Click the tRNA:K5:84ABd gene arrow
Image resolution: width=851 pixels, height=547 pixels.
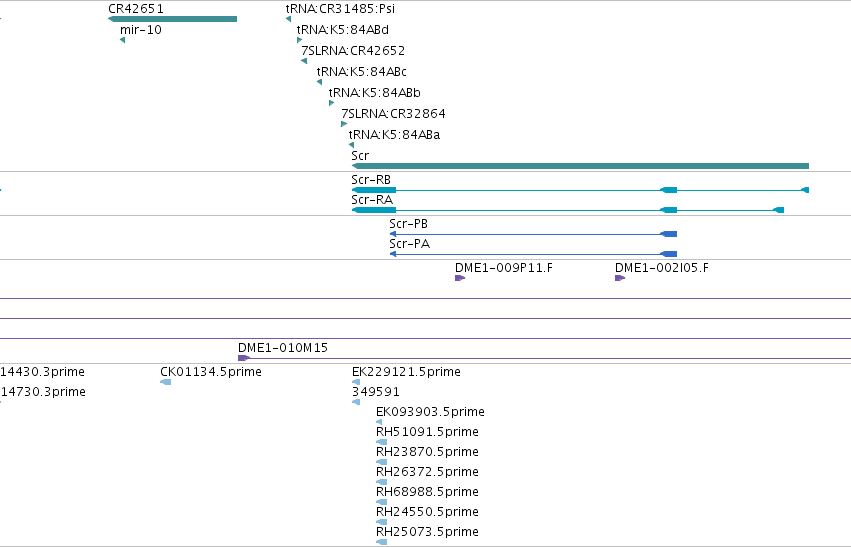pyautogui.click(x=300, y=40)
